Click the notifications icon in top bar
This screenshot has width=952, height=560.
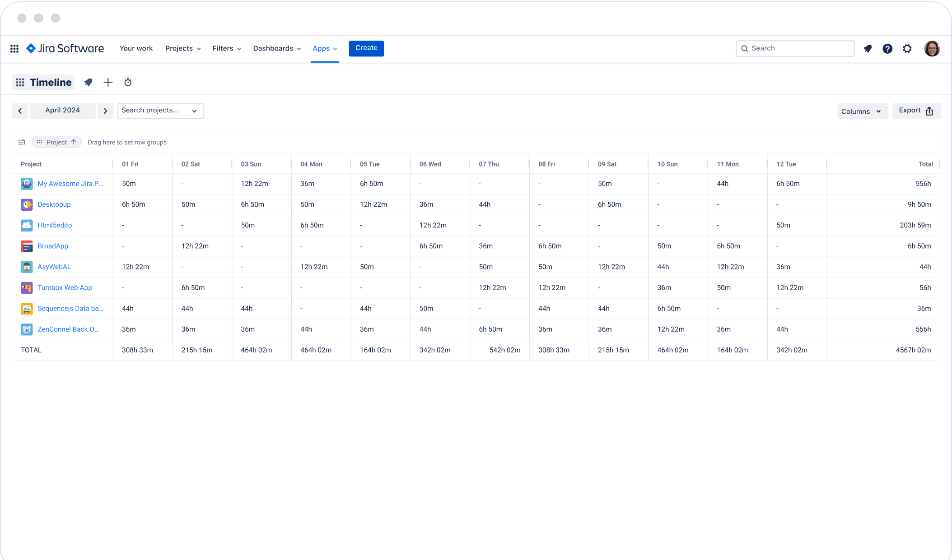(x=868, y=49)
